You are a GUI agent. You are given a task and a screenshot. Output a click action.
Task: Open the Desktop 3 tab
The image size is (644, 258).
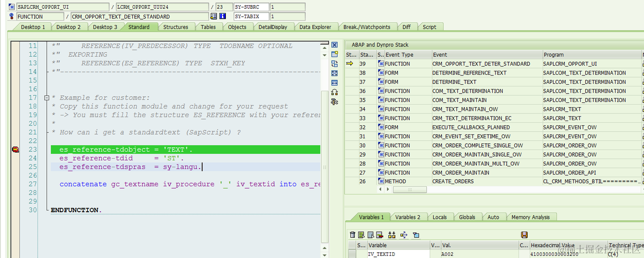pyautogui.click(x=104, y=27)
